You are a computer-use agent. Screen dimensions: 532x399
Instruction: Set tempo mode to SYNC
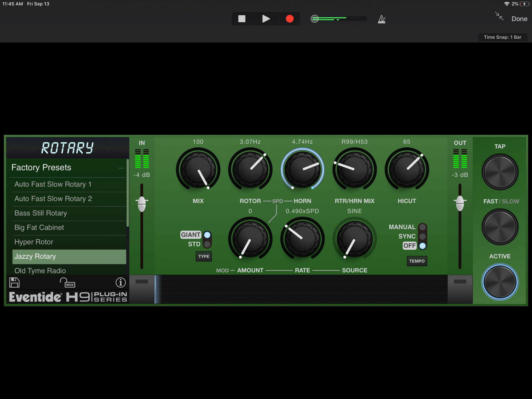point(422,236)
